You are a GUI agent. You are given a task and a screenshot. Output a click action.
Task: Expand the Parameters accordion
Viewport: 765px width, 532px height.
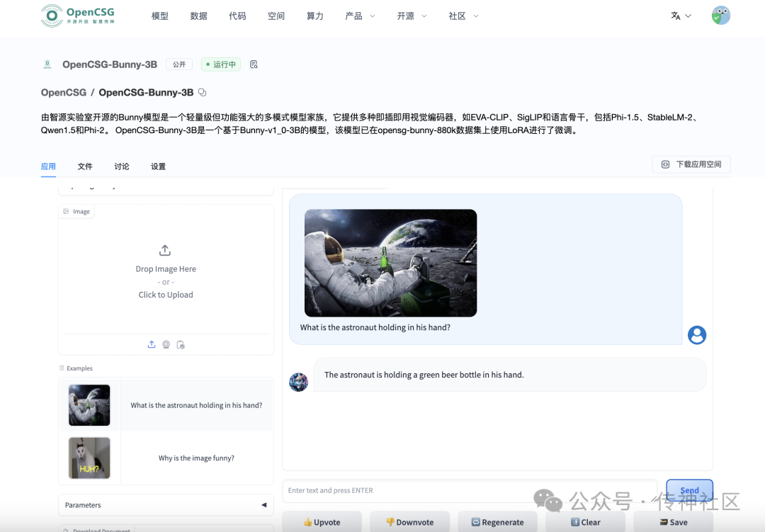(x=166, y=505)
